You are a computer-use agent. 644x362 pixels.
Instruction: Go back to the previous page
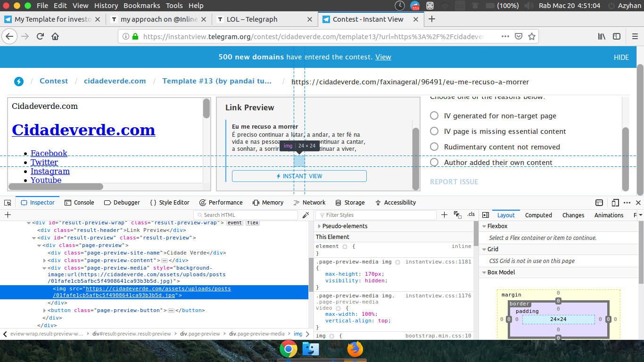(x=9, y=36)
